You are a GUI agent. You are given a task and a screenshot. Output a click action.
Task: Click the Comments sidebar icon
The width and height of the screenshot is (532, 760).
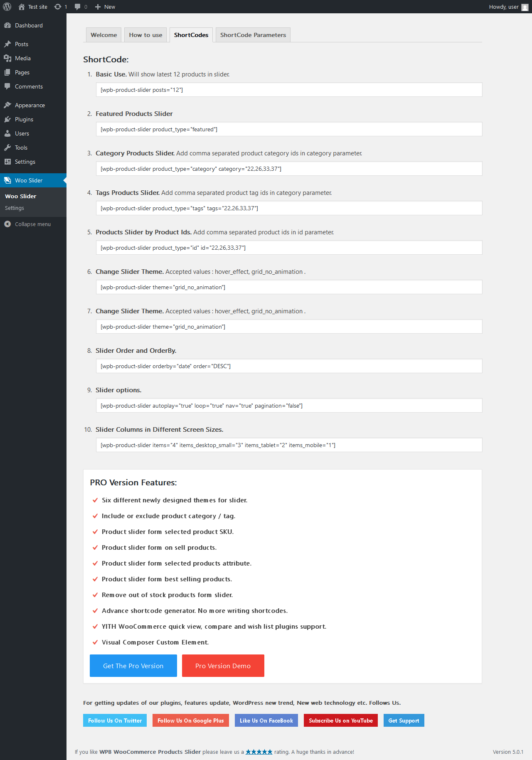pyautogui.click(x=7, y=86)
